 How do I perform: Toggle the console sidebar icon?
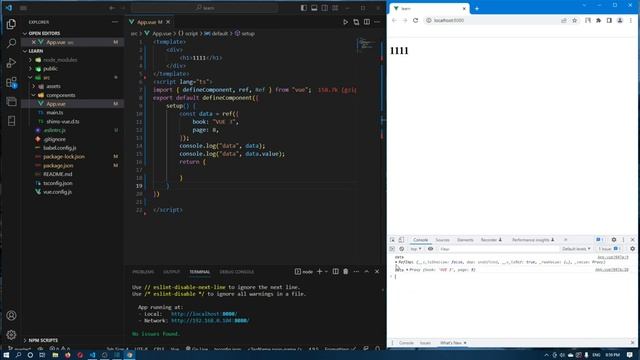click(x=392, y=249)
